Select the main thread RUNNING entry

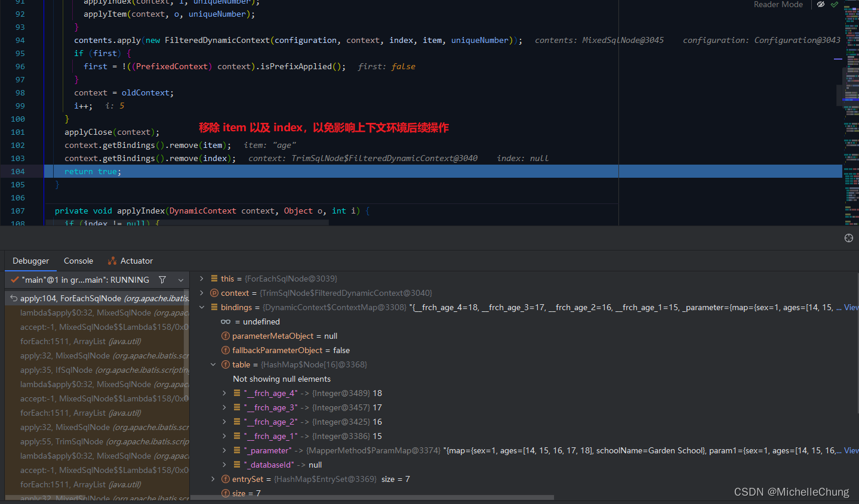[85, 280]
